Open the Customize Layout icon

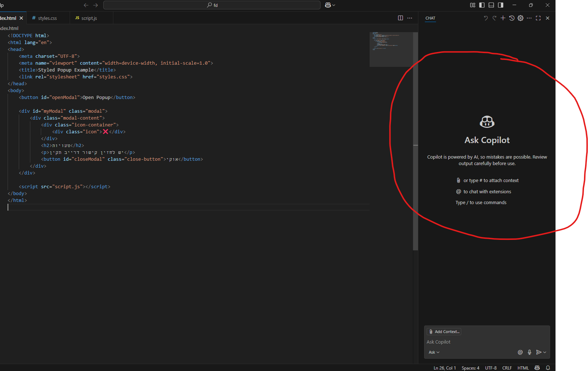pyautogui.click(x=472, y=5)
